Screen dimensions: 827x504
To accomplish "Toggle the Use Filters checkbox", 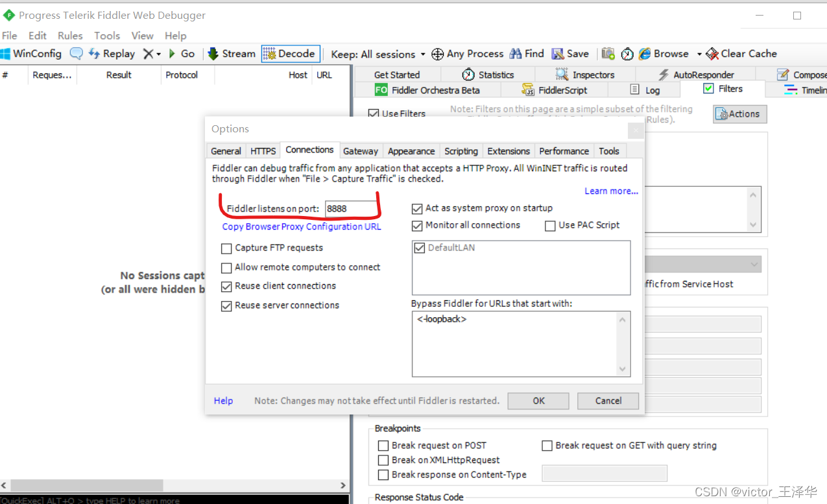I will pos(374,114).
